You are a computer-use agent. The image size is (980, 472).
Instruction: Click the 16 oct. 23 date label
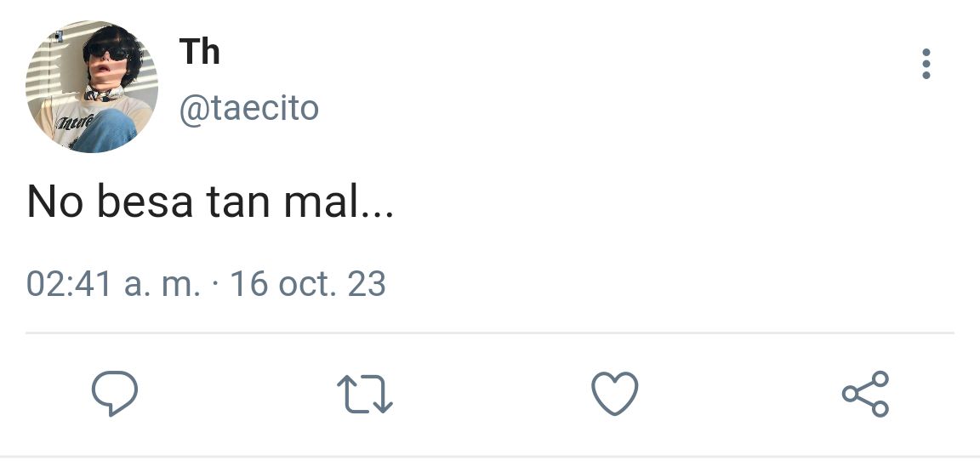coord(307,284)
